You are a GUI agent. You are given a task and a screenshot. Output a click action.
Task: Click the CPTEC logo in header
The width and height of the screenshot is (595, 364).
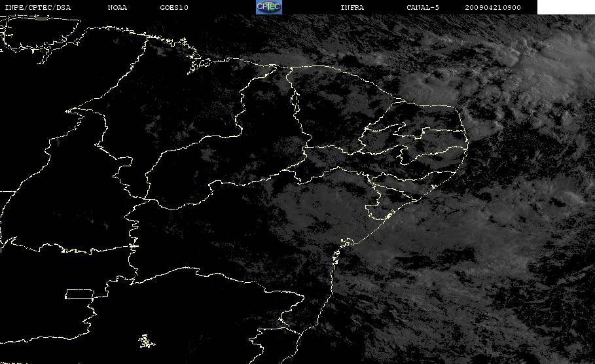click(x=268, y=7)
